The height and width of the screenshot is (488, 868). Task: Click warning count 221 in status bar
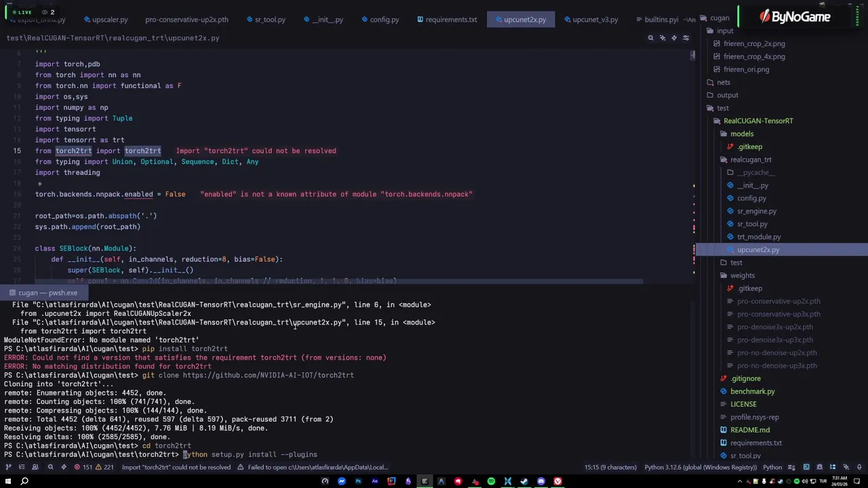[x=104, y=467]
